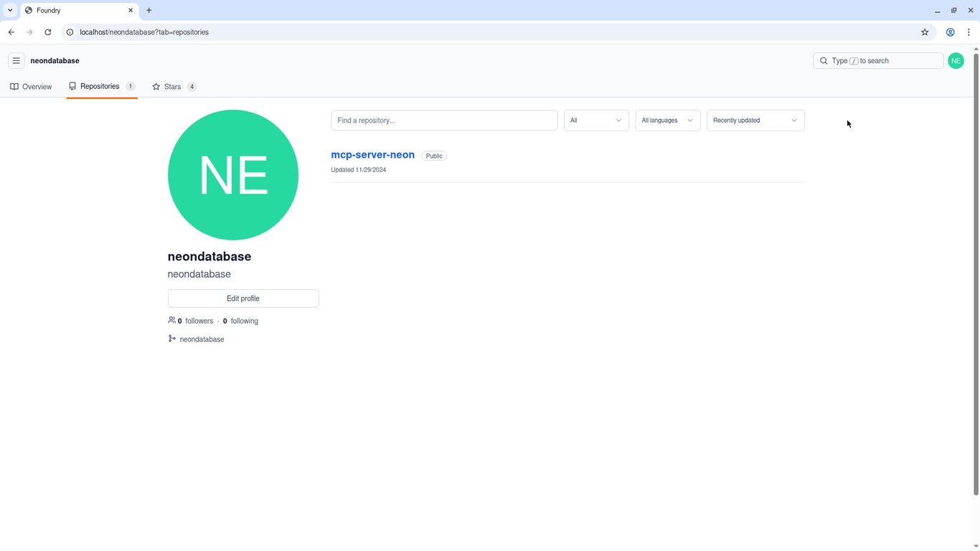Expand the All type filter dropdown

pyautogui.click(x=596, y=121)
